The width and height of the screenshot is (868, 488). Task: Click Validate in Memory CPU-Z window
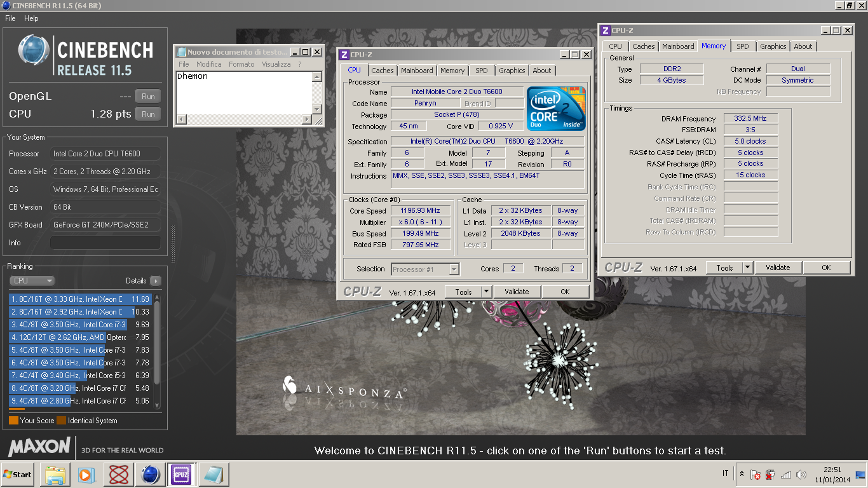(778, 268)
